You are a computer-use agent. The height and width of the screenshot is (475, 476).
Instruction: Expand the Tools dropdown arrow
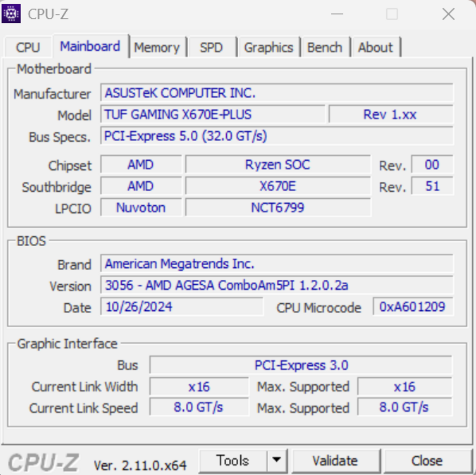(x=277, y=460)
